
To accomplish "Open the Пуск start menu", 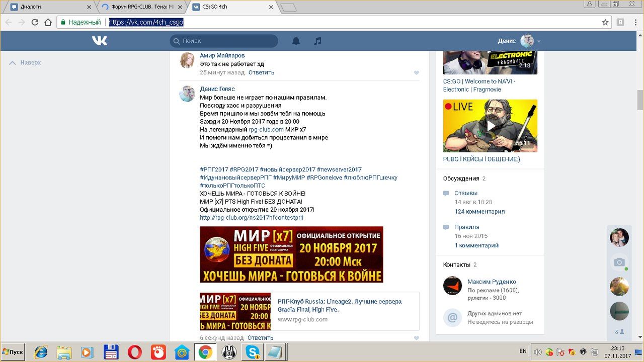I will pos(13,352).
